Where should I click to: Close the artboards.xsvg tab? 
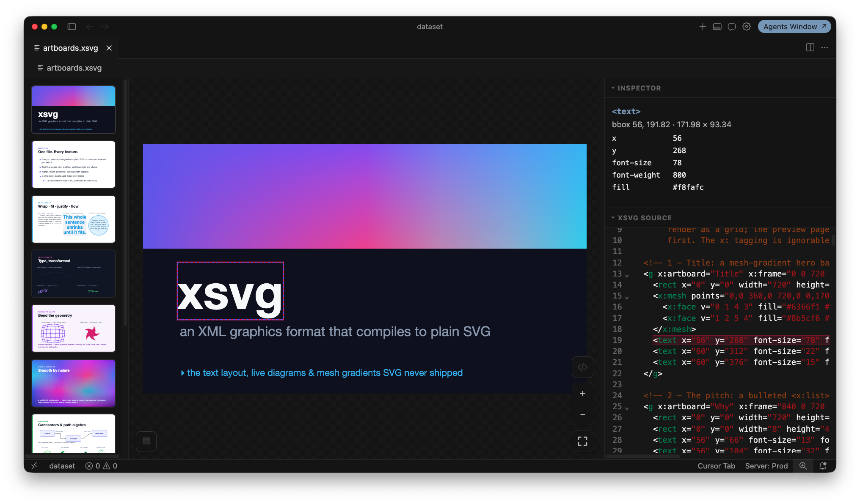[x=109, y=48]
